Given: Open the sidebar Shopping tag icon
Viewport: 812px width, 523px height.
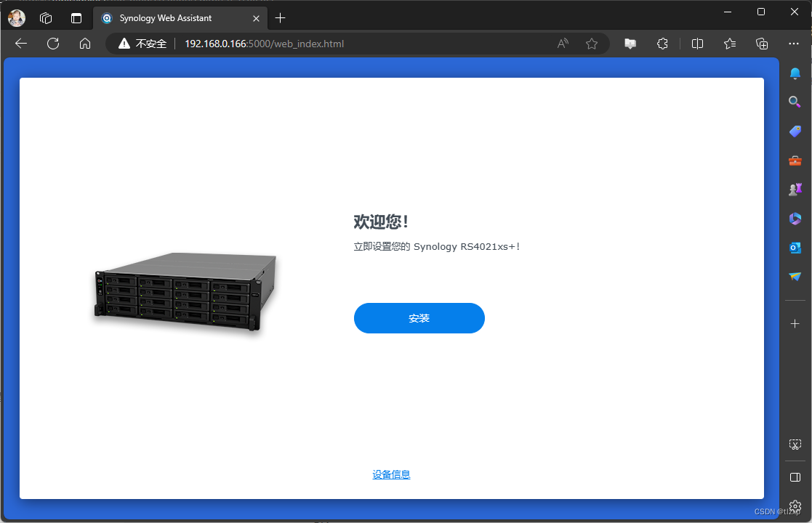Looking at the screenshot, I should click(x=795, y=131).
